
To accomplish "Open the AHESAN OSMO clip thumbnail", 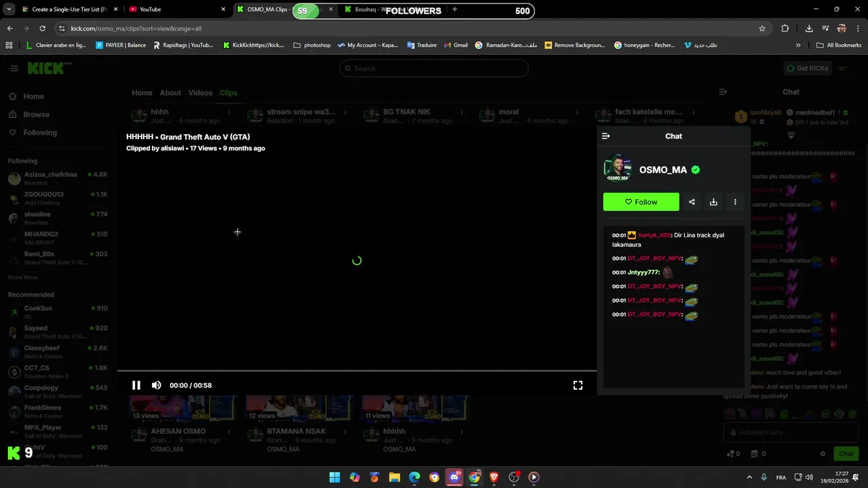I will 183,409.
